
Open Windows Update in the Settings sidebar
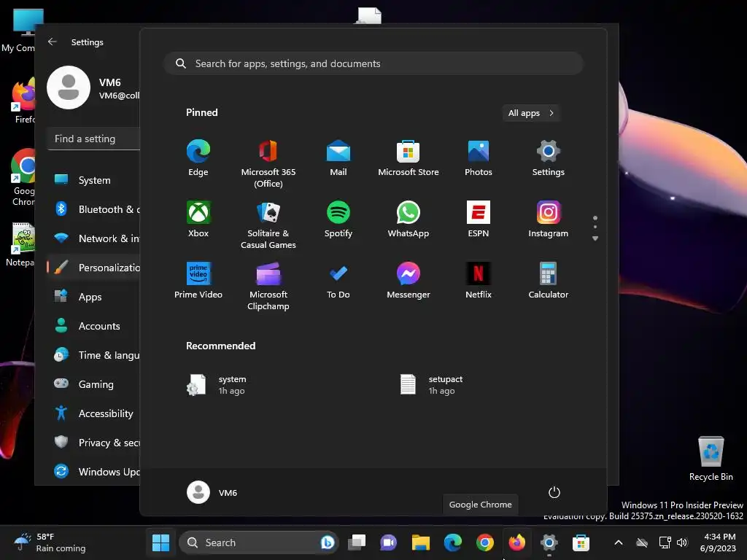94,472
